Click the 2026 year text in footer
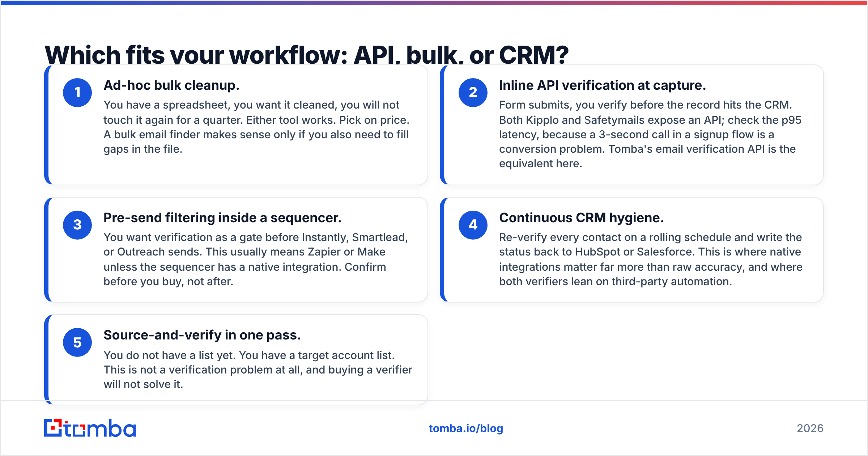Viewport: 868px width, 456px height. [810, 428]
